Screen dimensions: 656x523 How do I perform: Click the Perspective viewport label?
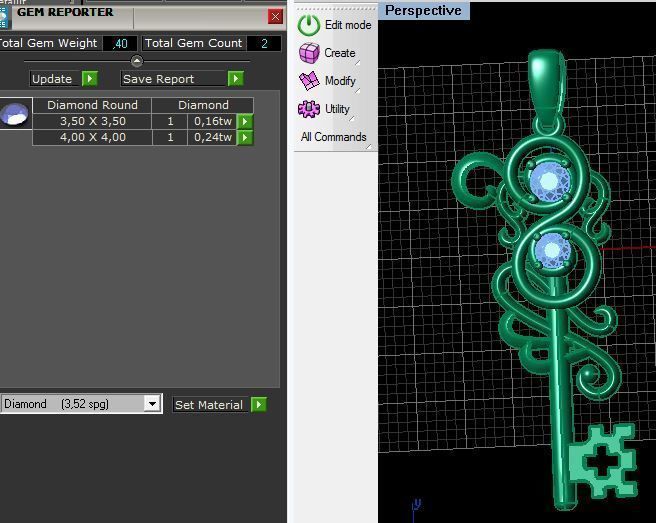423,11
